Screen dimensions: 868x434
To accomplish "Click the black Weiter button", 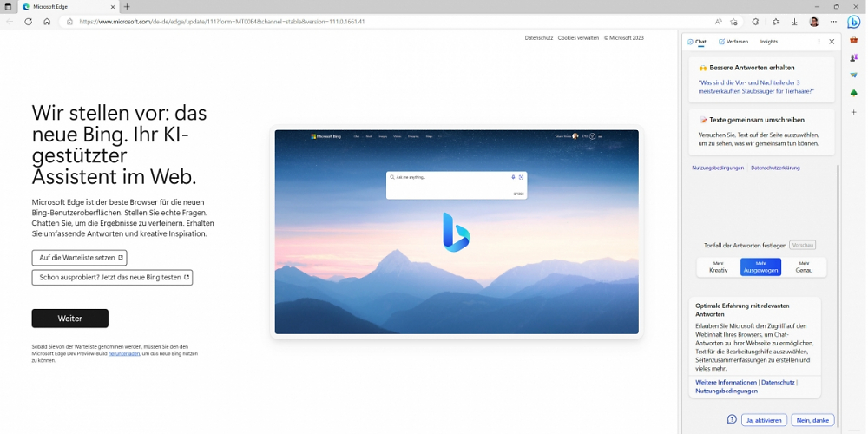I will click(x=69, y=319).
